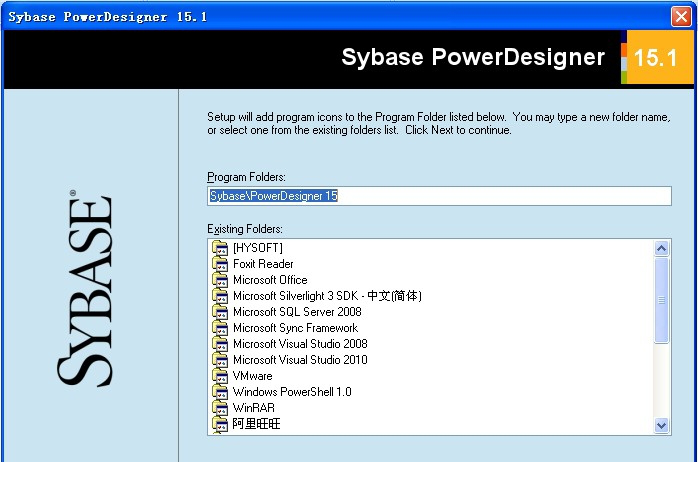Screen dimensions: 698x480
Task: Pick Microsoft Silverlight 3 SDK - 中文(简体) text
Action: tap(327, 296)
